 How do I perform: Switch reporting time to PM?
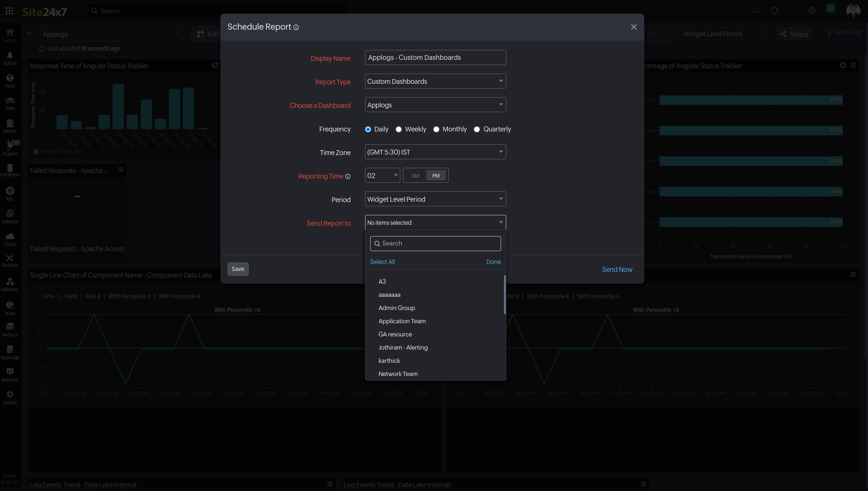tap(436, 176)
